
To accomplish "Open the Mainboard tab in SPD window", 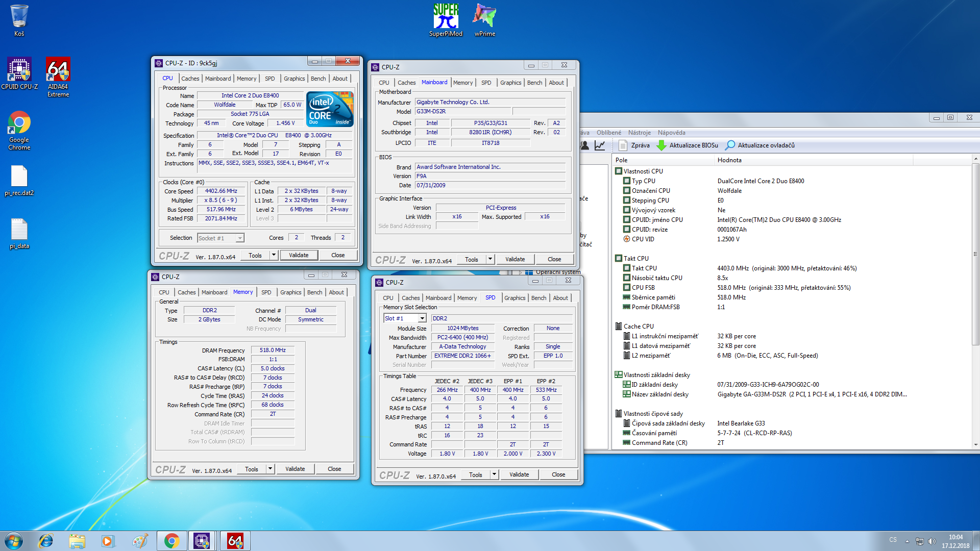I will pos(438,298).
